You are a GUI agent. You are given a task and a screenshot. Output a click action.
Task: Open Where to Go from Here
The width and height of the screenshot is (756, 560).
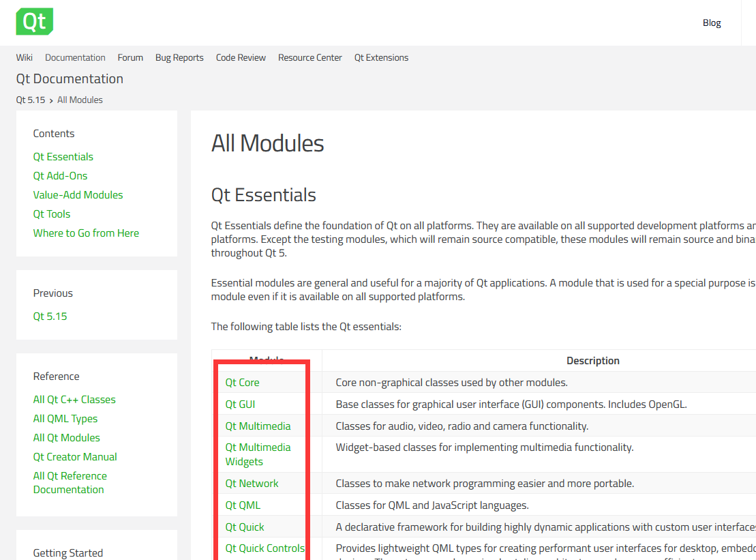tap(86, 233)
